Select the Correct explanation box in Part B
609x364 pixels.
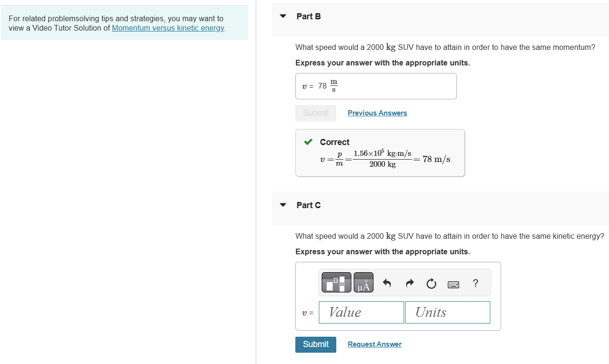(380, 153)
